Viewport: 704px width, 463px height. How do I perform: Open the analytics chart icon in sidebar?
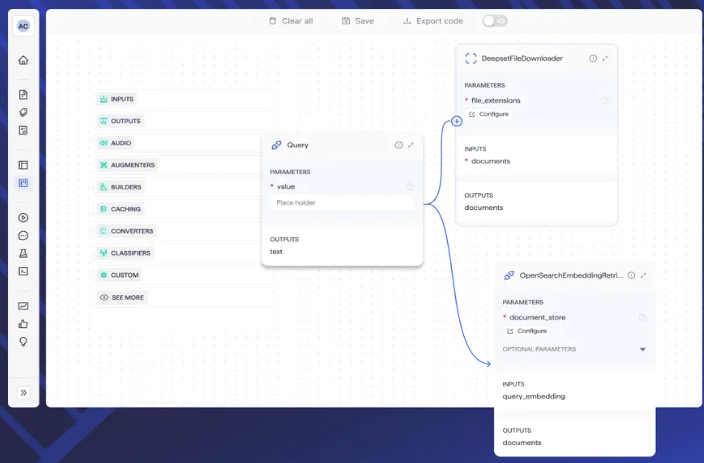click(23, 306)
